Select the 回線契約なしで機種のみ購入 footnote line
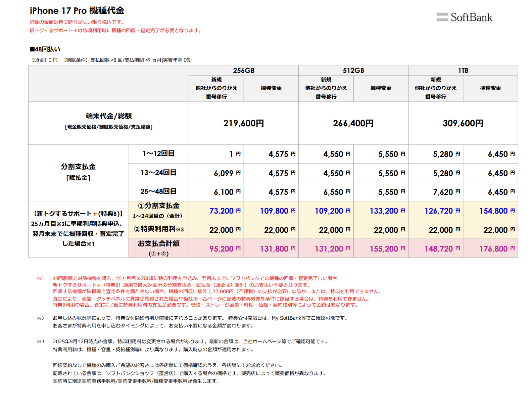 (168, 365)
